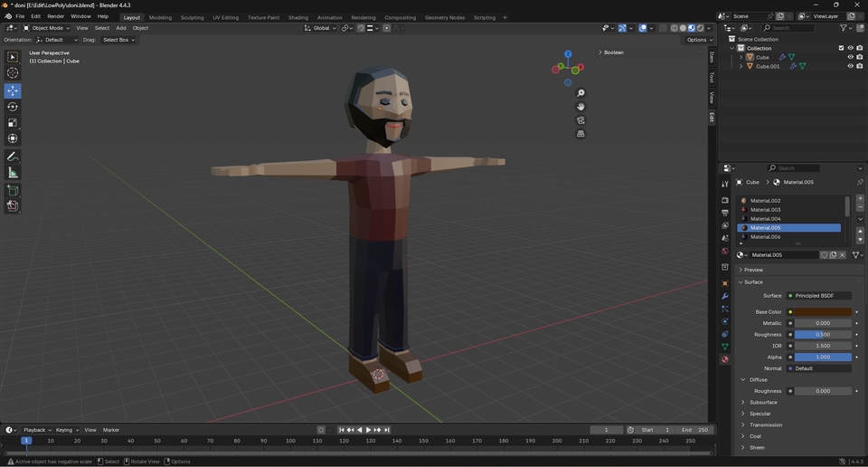The width and height of the screenshot is (868, 467).
Task: Click the Blender logo menu icon
Action: click(x=8, y=16)
